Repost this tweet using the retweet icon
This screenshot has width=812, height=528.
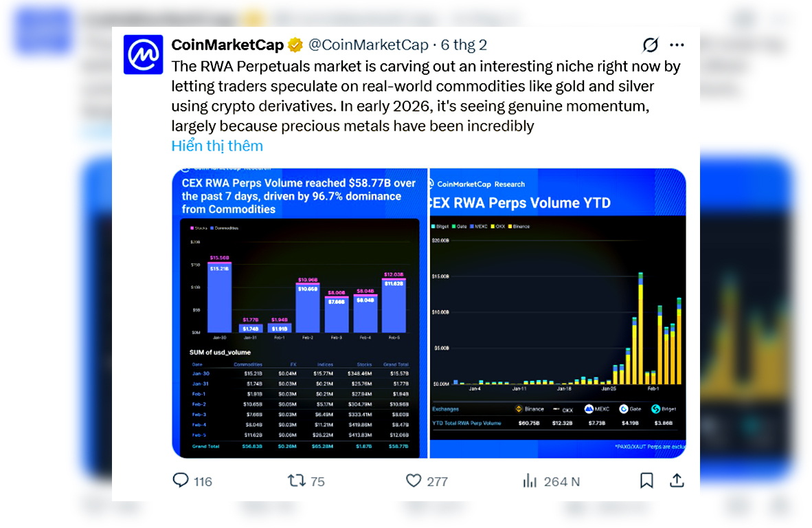click(x=297, y=481)
